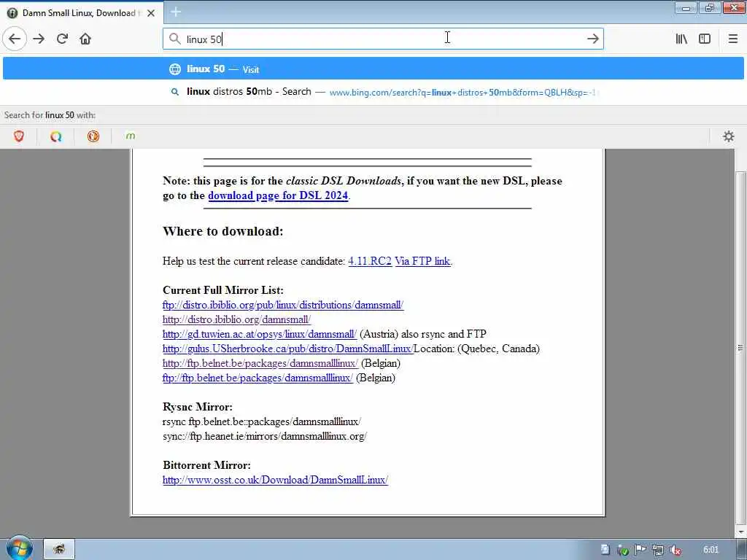Open the Action Center flag icon

coord(640,550)
